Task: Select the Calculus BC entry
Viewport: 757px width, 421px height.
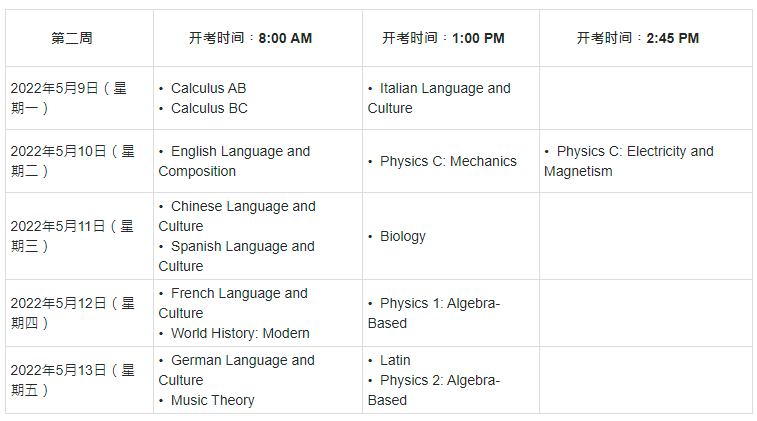Action: pos(209,108)
